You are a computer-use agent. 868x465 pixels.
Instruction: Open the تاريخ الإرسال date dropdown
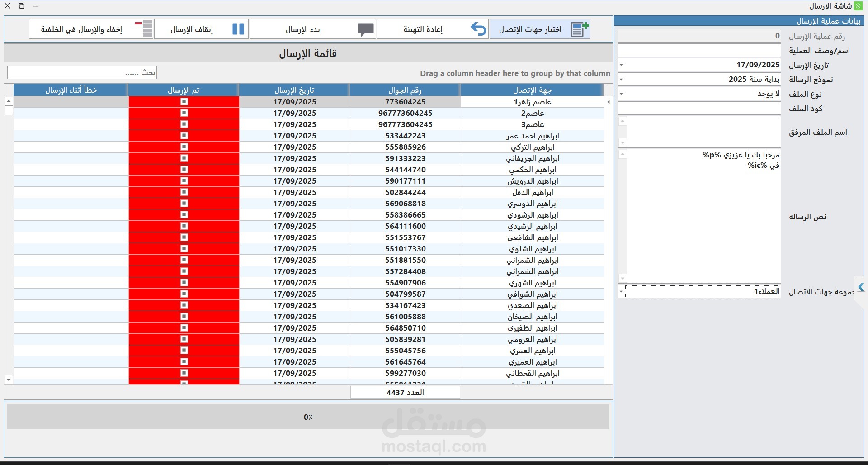point(621,65)
